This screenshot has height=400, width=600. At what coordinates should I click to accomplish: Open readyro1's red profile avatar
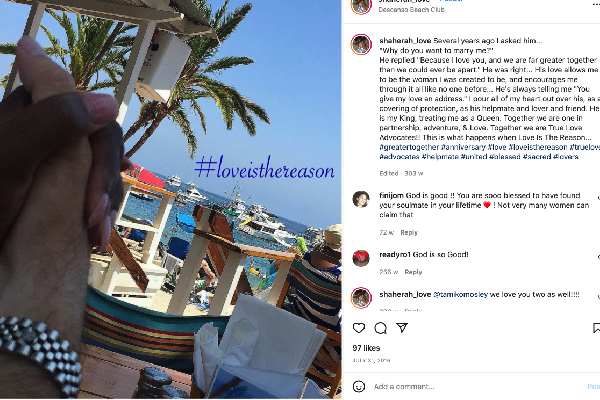[x=361, y=258]
